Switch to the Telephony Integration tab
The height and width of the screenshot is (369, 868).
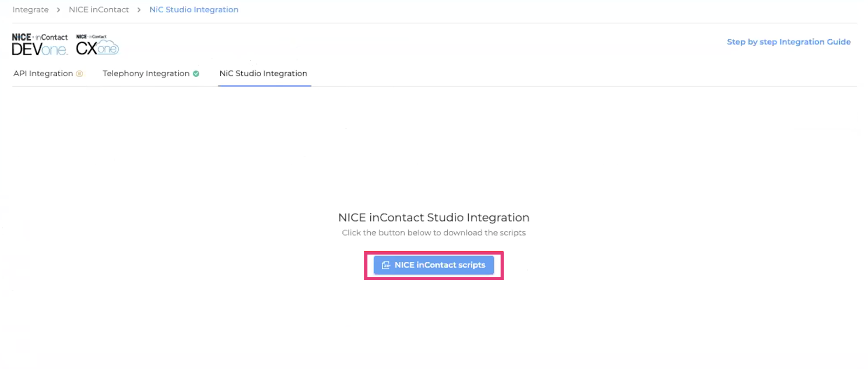[146, 74]
